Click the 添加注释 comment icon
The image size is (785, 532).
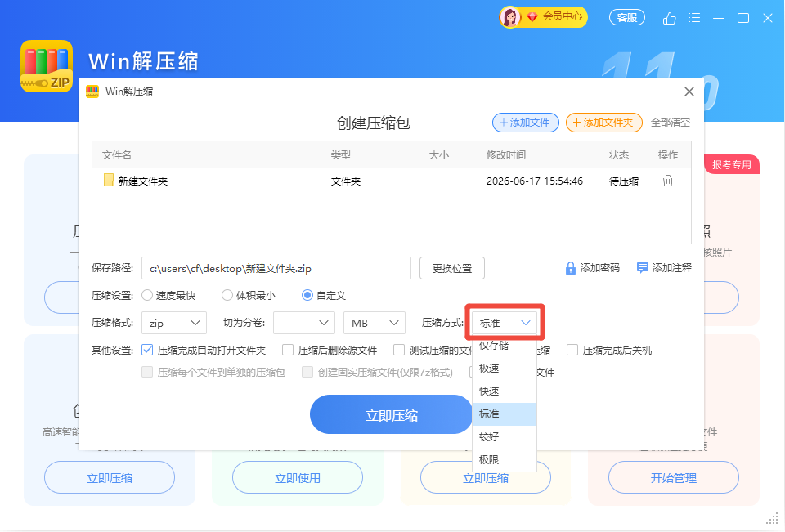[642, 268]
